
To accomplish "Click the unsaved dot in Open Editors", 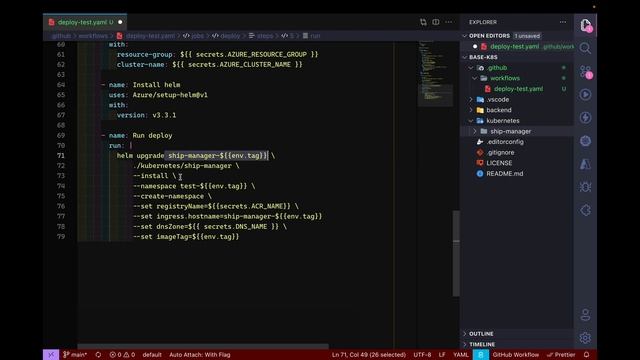I will click(x=475, y=47).
